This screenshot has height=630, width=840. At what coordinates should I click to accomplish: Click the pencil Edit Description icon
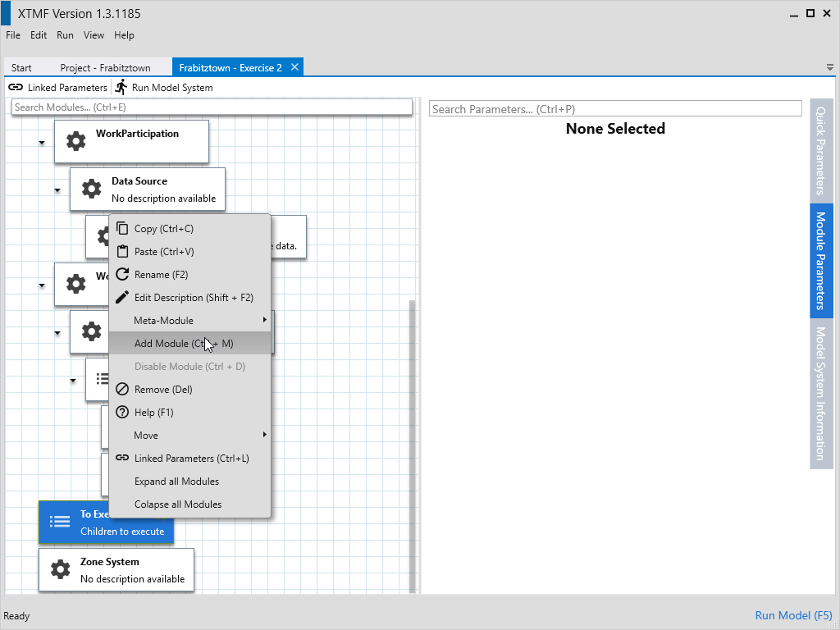click(x=122, y=298)
